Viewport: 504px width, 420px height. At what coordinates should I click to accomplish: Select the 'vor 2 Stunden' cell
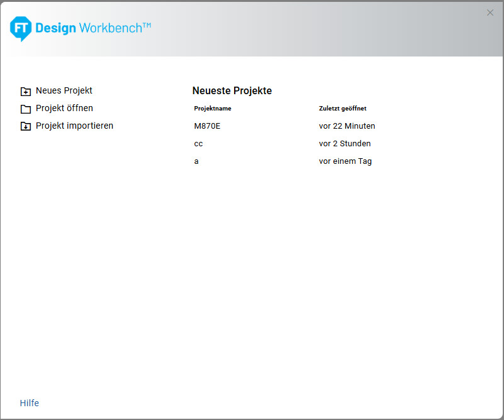click(x=345, y=144)
